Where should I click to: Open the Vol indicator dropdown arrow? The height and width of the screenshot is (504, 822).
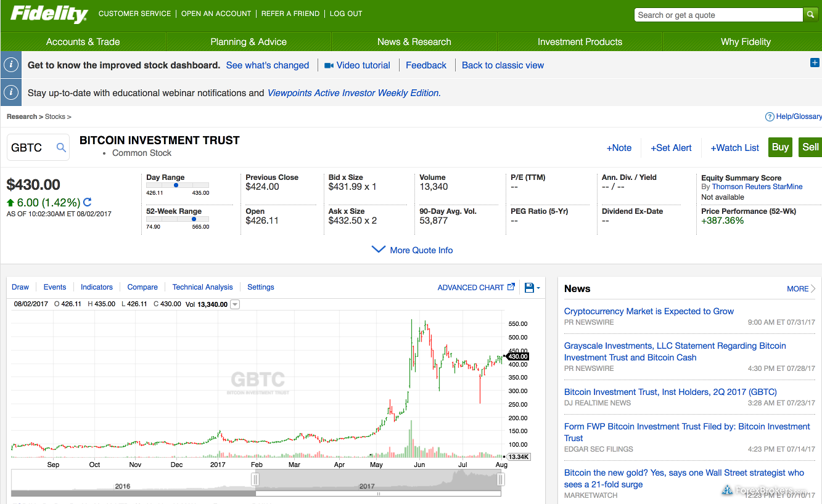tap(235, 304)
